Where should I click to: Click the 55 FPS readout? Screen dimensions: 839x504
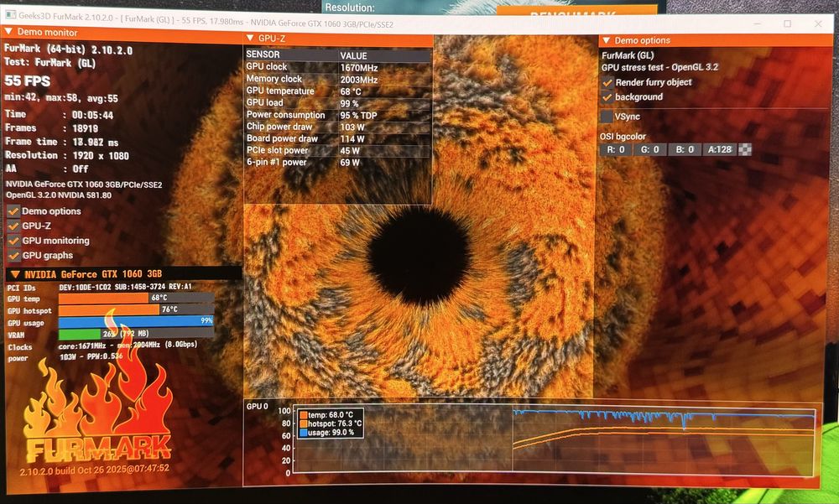click(x=28, y=81)
